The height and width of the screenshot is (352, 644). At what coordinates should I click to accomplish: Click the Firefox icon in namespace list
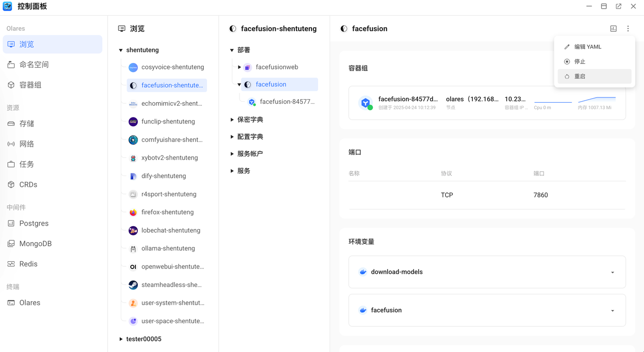click(133, 213)
